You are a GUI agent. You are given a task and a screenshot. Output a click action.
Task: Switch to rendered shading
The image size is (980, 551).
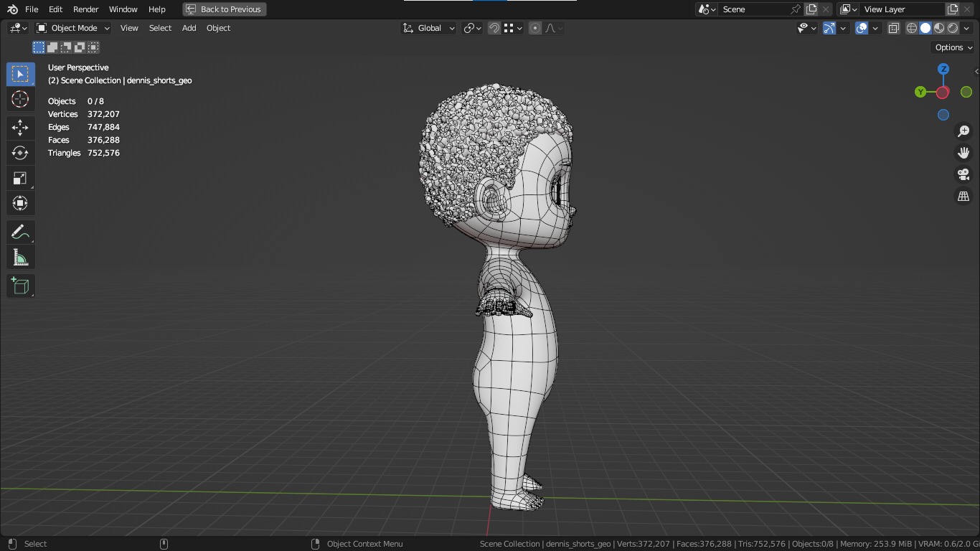pos(953,28)
